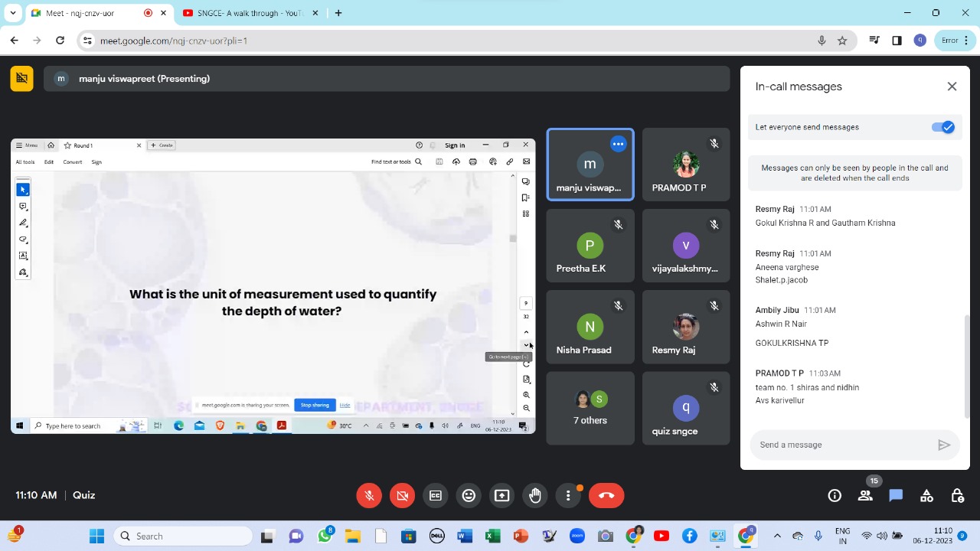Image resolution: width=980 pixels, height=551 pixels.
Task: Open the 7 others participant tile
Action: point(590,408)
